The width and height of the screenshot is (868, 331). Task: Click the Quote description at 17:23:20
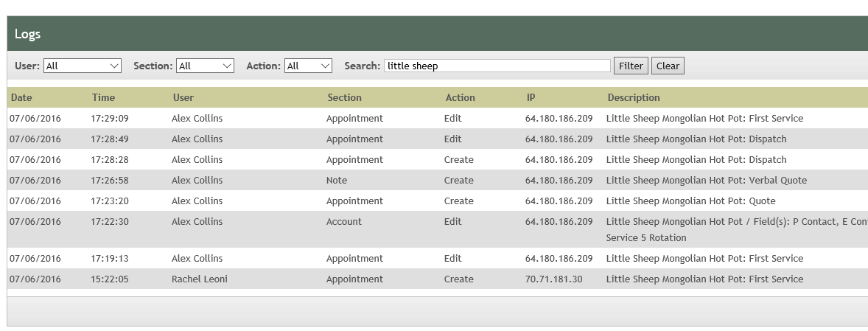tap(690, 201)
